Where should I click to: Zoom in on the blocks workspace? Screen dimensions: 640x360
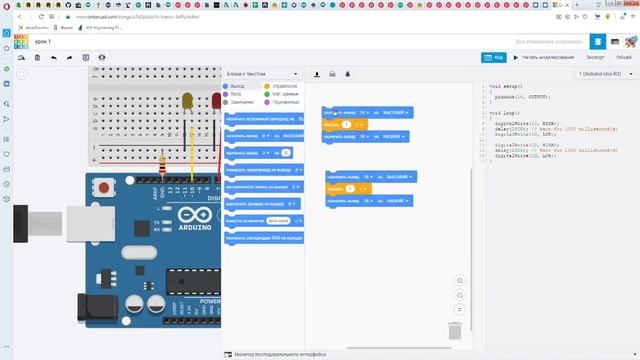[x=460, y=280]
